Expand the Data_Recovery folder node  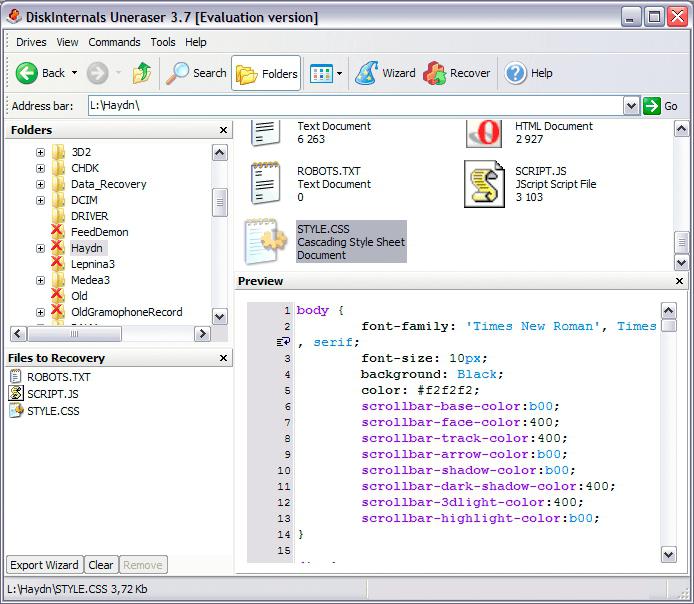40,184
